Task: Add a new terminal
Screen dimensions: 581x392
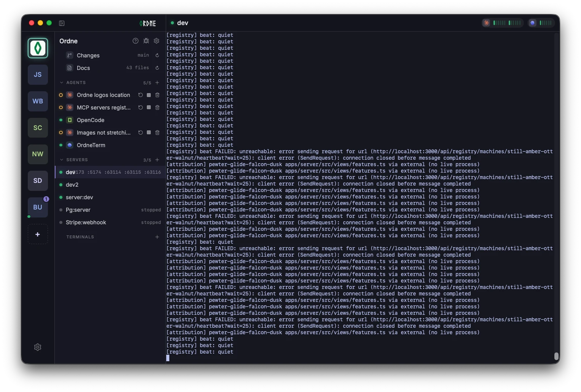Action: coord(157,237)
